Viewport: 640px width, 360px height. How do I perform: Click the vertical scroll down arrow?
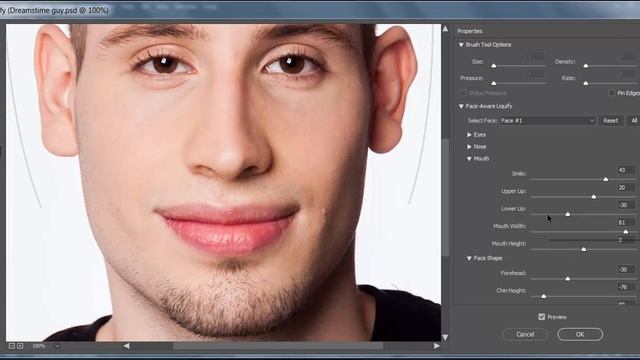(445, 337)
